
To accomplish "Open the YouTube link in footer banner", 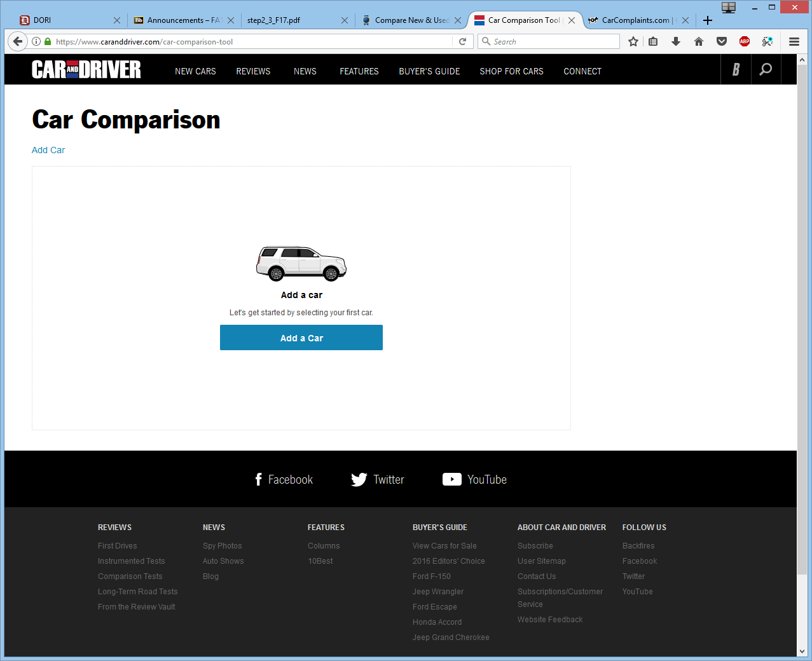I will [x=475, y=479].
